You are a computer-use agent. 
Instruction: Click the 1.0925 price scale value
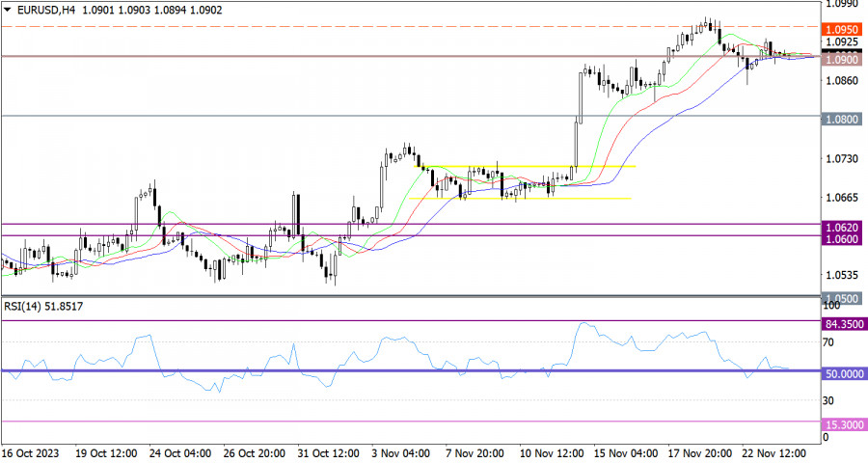click(x=842, y=41)
